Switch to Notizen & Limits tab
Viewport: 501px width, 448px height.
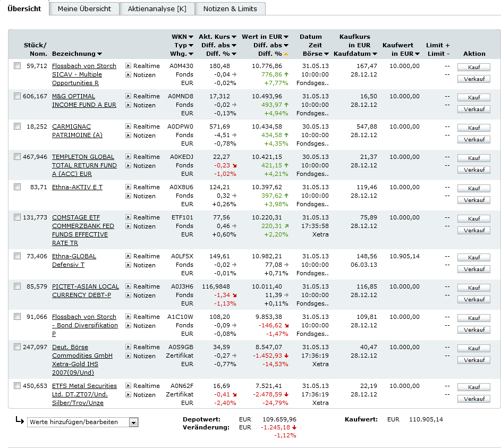230,9
